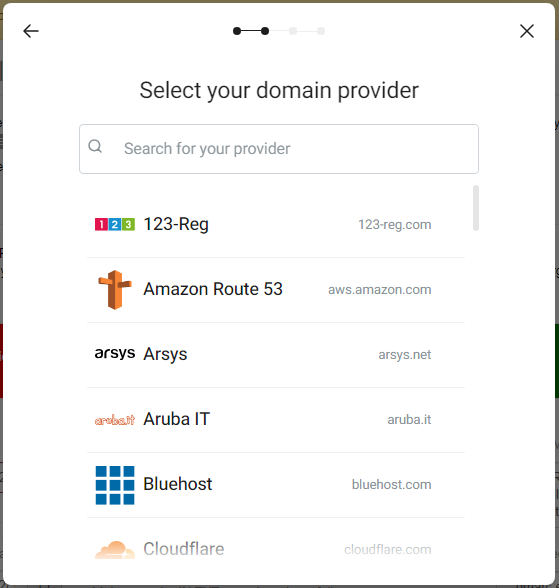Click the magnifier search icon
The image size is (559, 588).
(x=95, y=146)
